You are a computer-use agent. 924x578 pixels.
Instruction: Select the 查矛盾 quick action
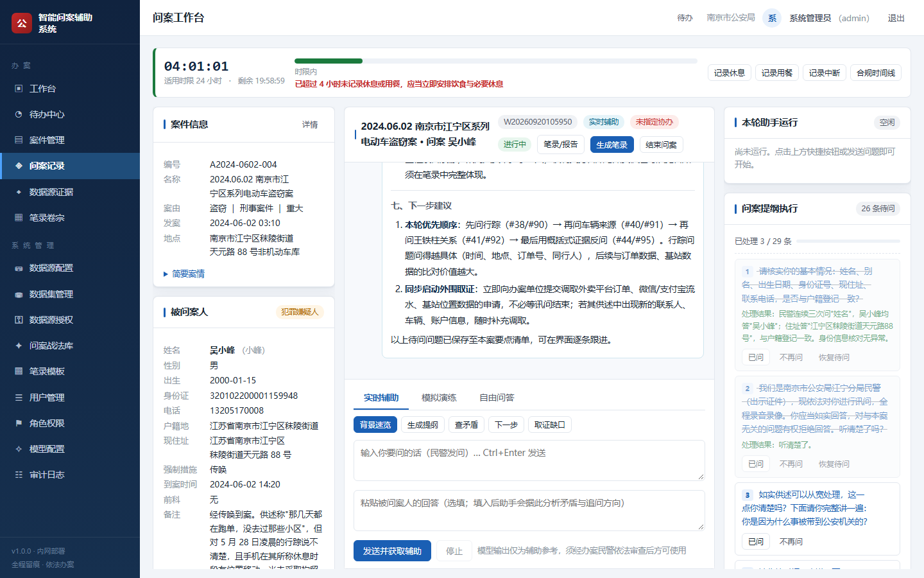pos(466,425)
